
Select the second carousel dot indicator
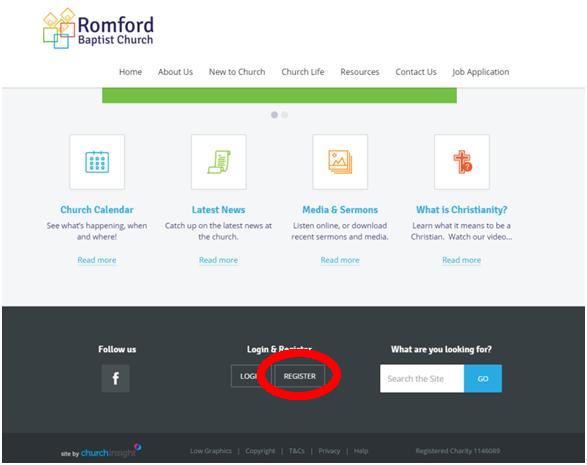285,115
